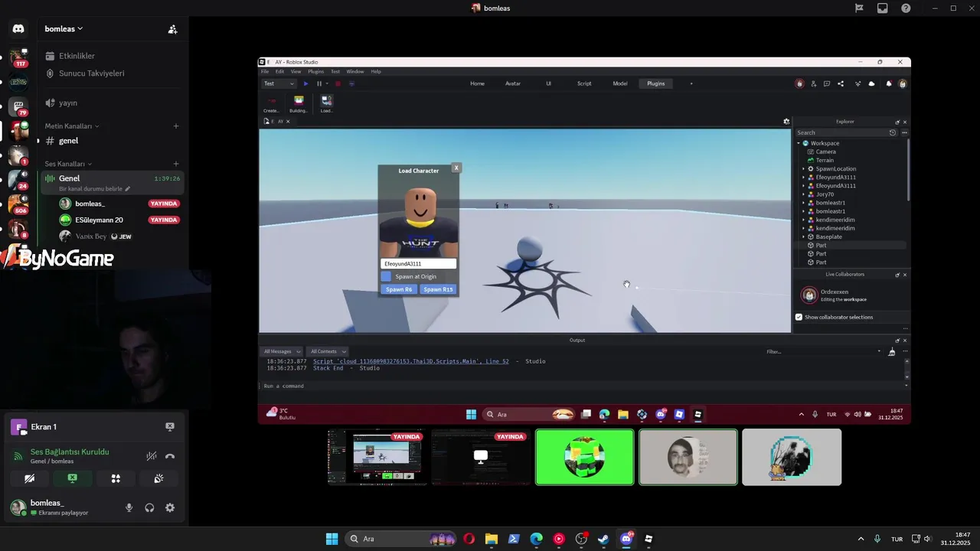Open the server with 117 badge
The height and width of the screenshot is (551, 980).
tap(18, 57)
